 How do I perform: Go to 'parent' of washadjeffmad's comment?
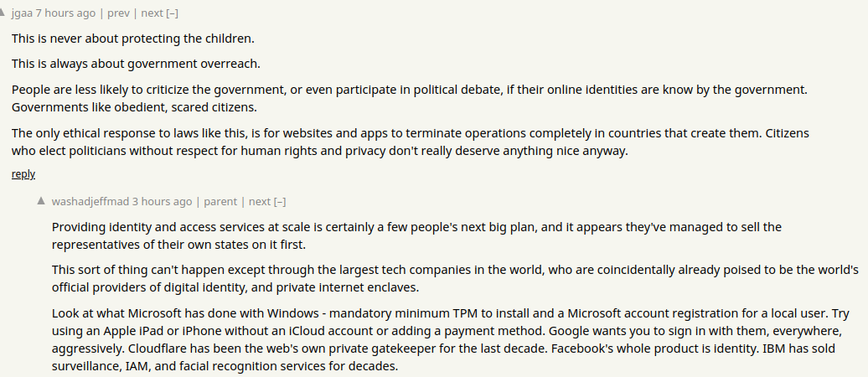pyautogui.click(x=220, y=202)
